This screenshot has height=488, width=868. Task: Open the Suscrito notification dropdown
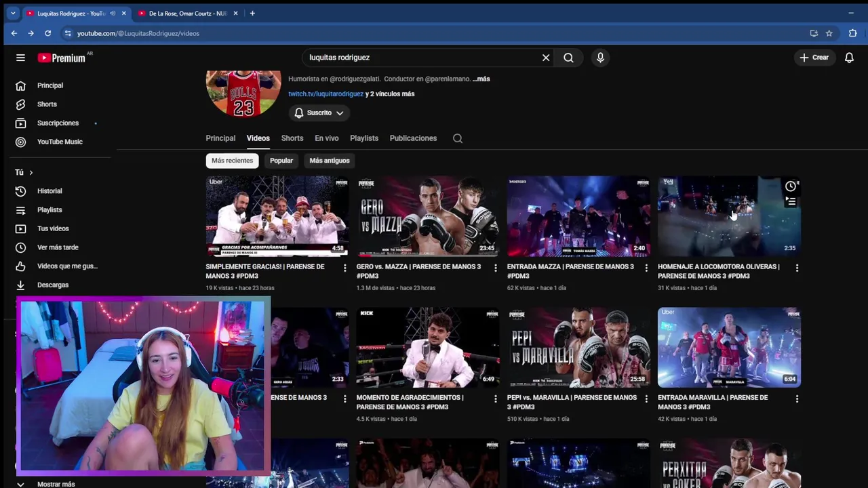[x=319, y=113]
